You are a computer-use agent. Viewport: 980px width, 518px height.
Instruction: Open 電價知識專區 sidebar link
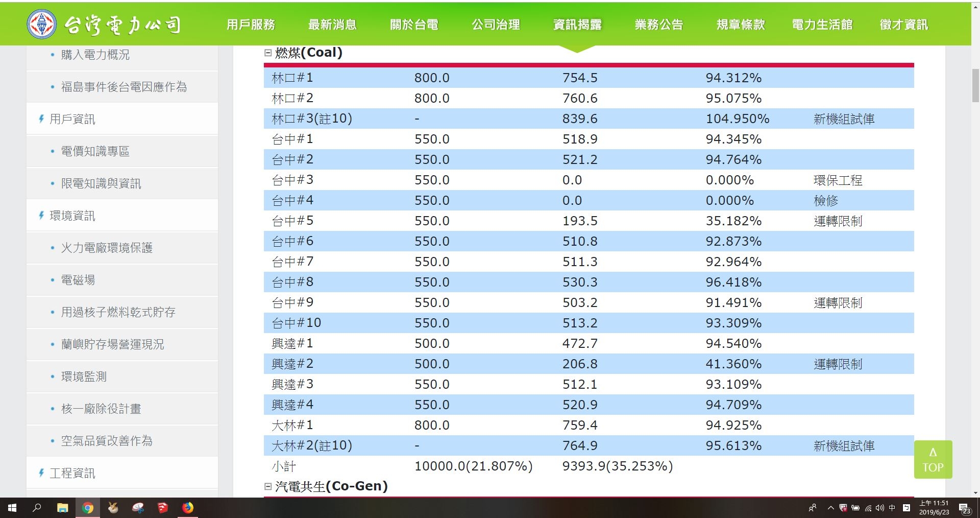click(x=95, y=151)
